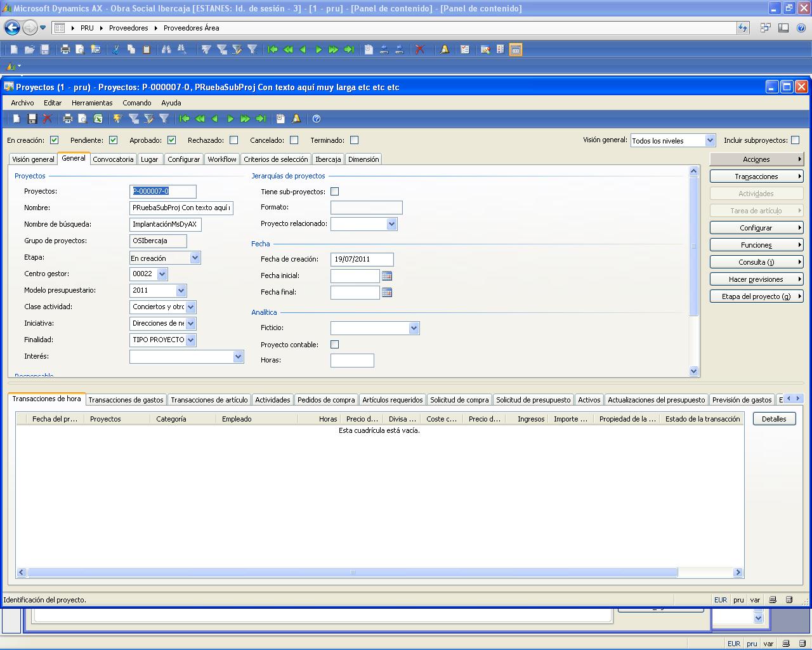Expand the Proyecto relacionado dropdown
The width and height of the screenshot is (812, 650).
(391, 224)
